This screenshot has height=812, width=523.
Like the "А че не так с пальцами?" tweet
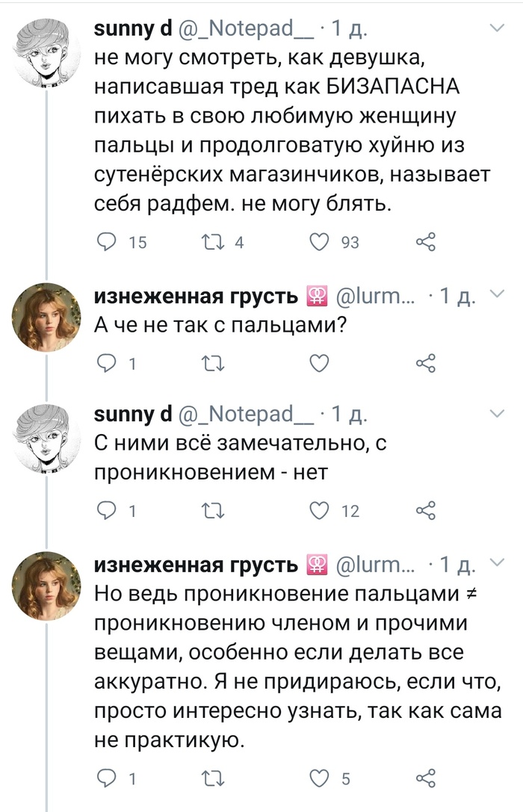click(x=319, y=364)
